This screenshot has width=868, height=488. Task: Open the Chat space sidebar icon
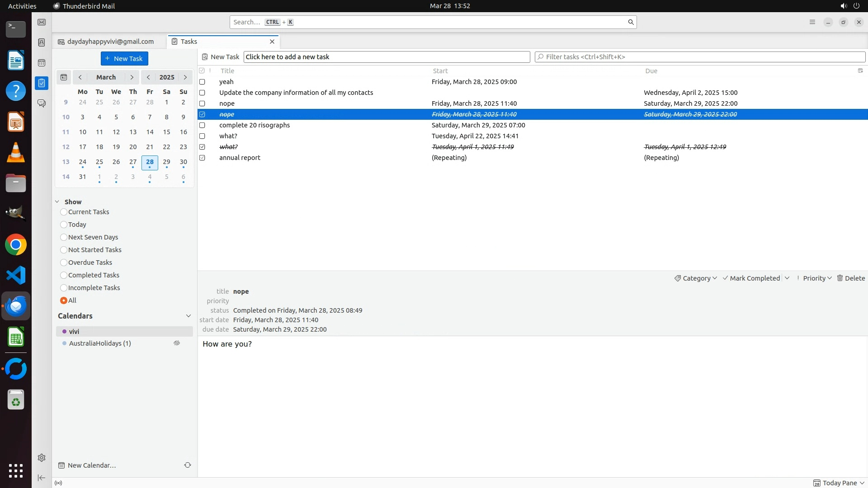42,103
